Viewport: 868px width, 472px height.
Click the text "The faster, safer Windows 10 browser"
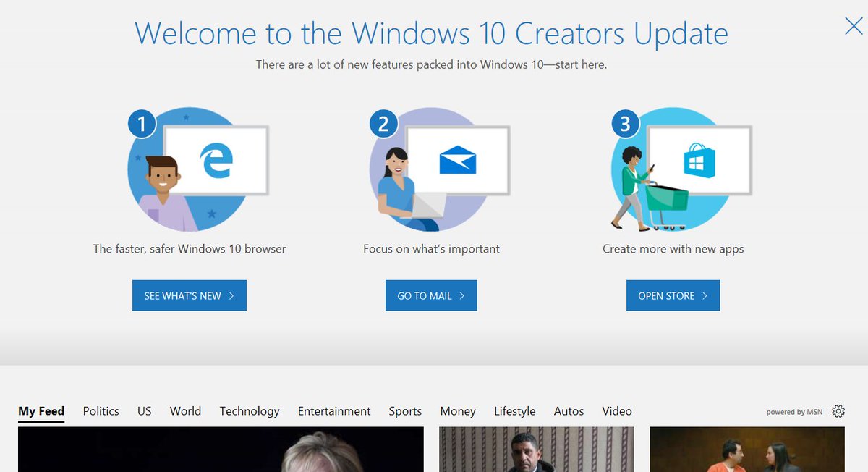click(190, 249)
